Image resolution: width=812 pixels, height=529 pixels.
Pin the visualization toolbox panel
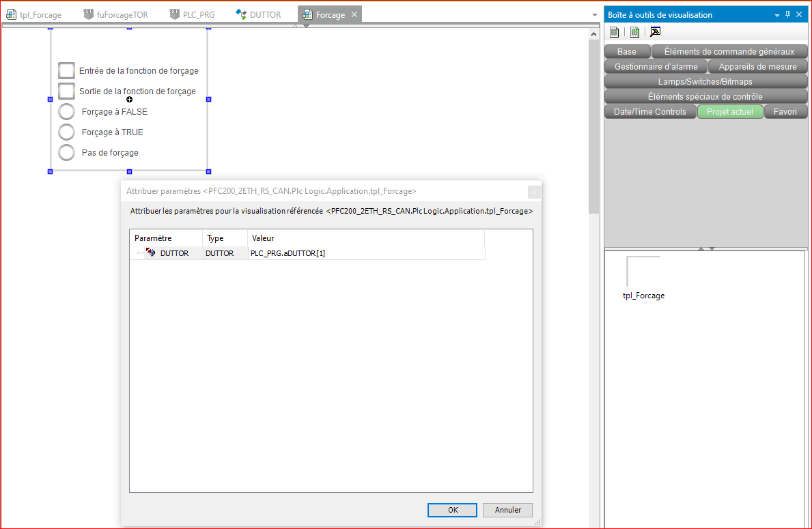(x=787, y=14)
